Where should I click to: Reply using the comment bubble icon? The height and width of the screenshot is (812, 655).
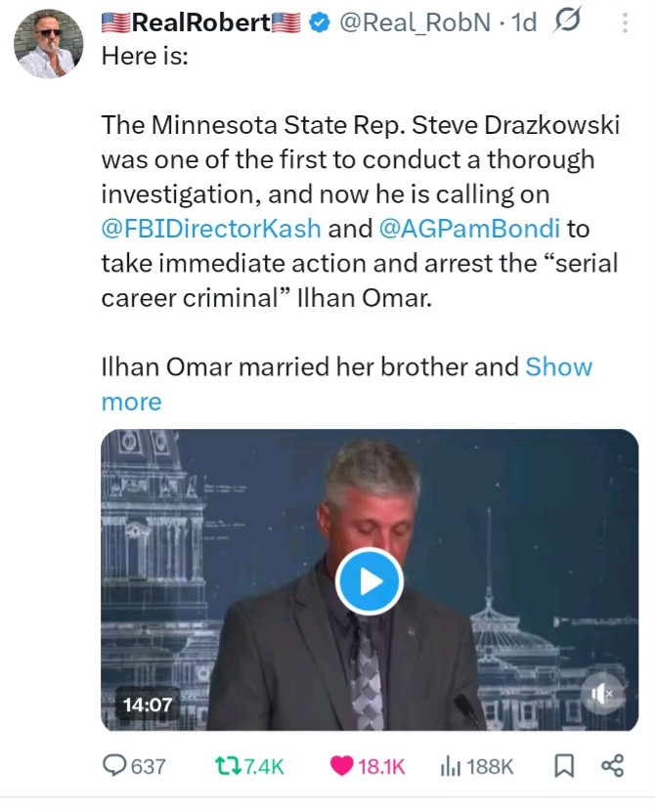pos(116,766)
